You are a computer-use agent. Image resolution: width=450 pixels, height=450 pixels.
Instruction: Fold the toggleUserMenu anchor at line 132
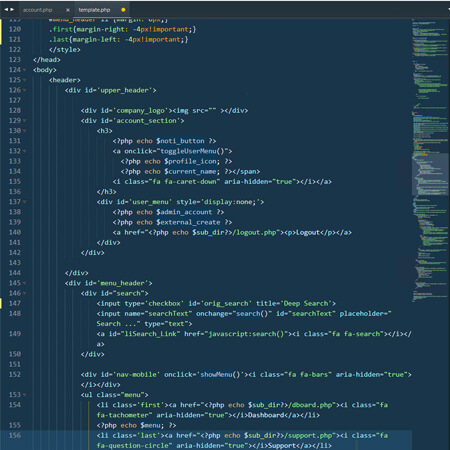[24, 151]
